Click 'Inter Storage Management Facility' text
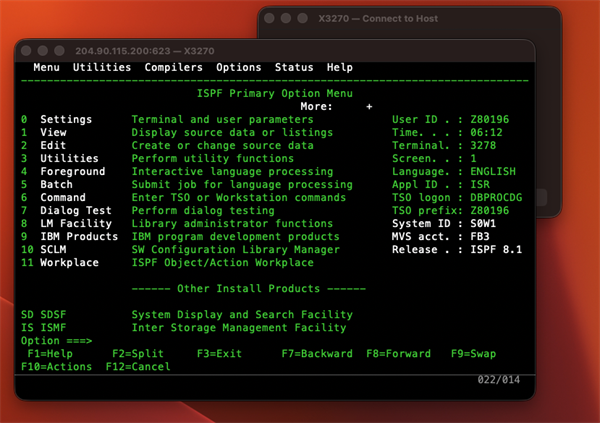 pos(239,328)
